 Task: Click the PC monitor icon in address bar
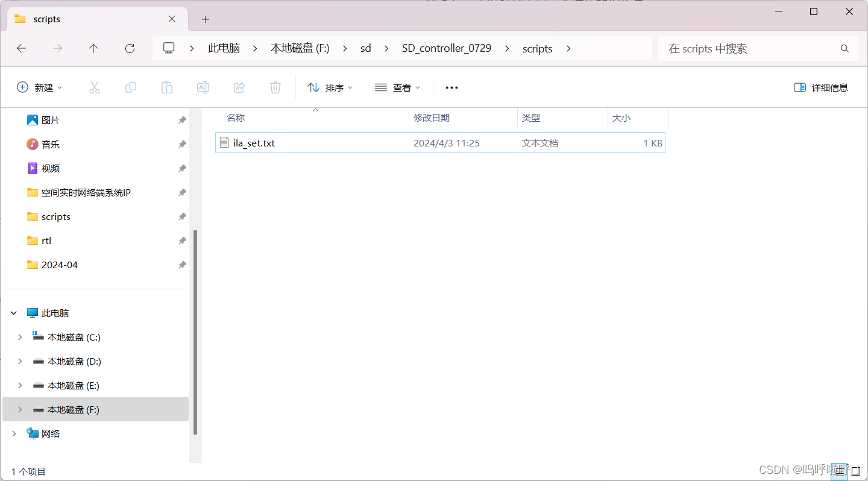click(169, 48)
